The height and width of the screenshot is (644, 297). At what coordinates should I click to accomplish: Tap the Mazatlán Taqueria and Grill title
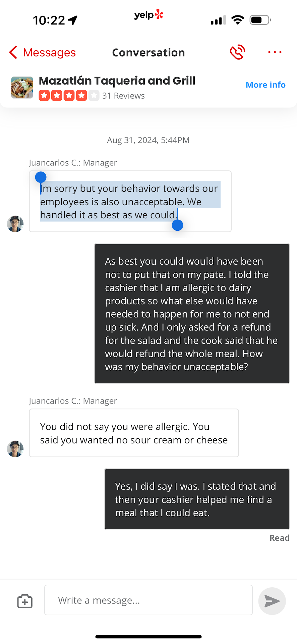(x=117, y=81)
